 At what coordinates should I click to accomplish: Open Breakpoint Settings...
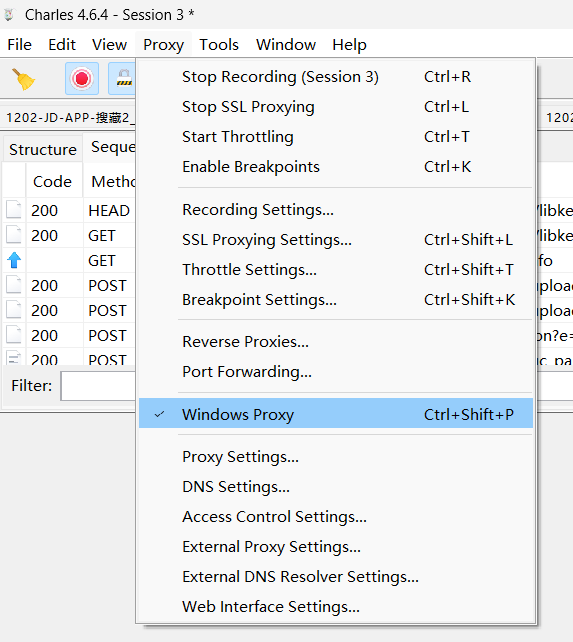336,299
